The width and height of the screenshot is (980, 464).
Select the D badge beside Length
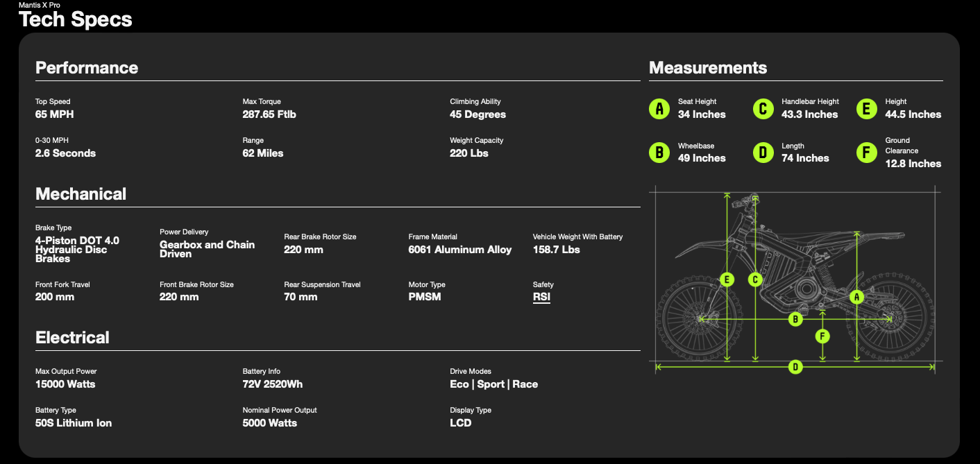click(763, 153)
